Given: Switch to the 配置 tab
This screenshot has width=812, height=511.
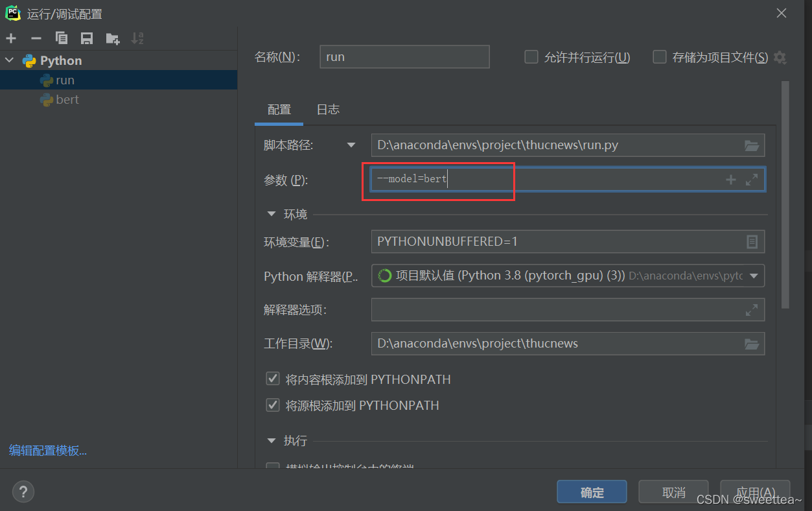Looking at the screenshot, I should [279, 110].
